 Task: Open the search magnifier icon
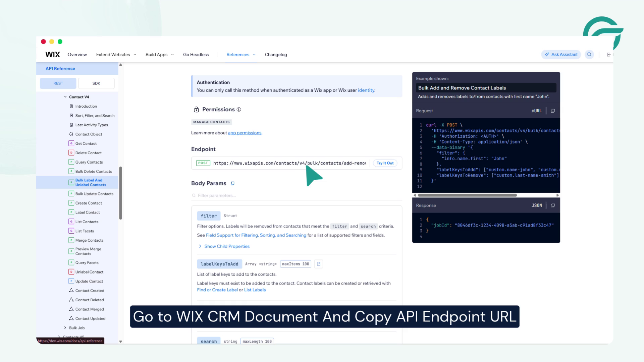(589, 55)
